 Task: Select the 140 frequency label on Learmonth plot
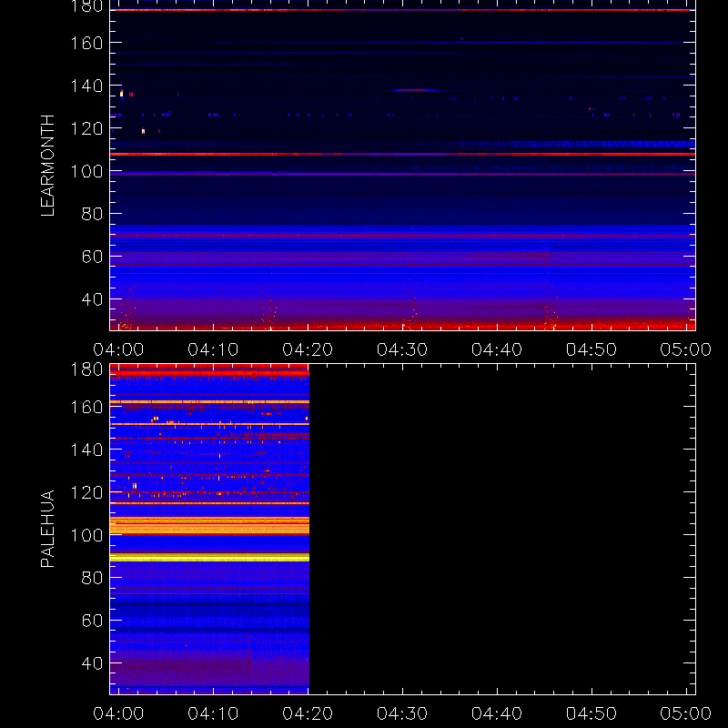tap(86, 86)
